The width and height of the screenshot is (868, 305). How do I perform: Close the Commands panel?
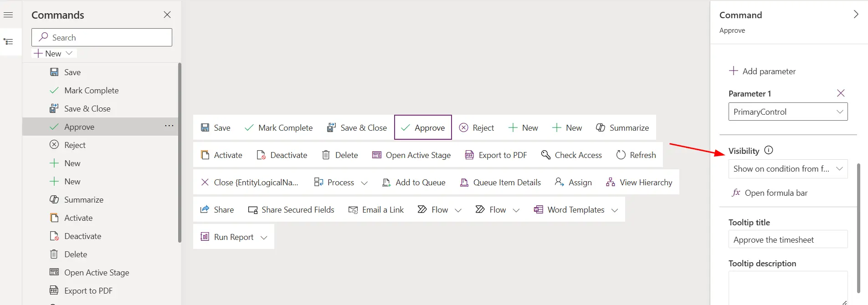pos(167,15)
